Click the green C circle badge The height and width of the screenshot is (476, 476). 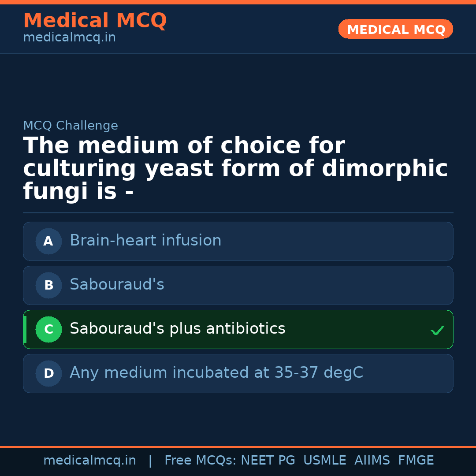pyautogui.click(x=48, y=329)
